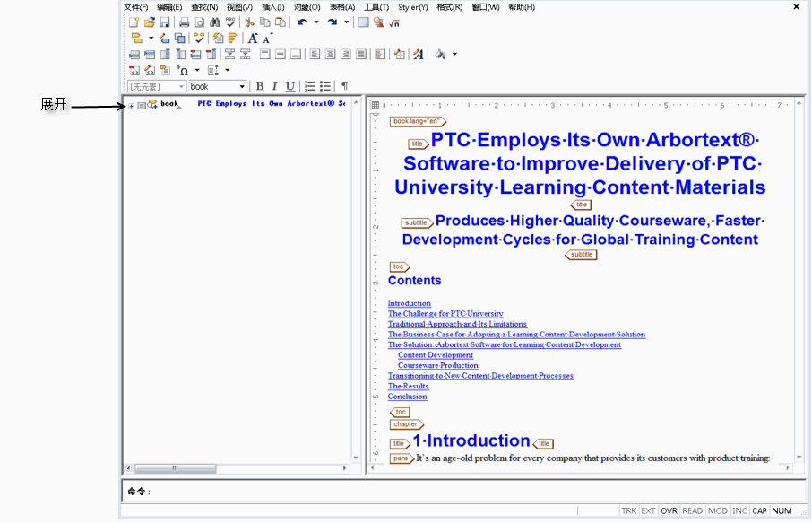
Task: Follow The Challenge for PTC University link
Action: (x=445, y=314)
